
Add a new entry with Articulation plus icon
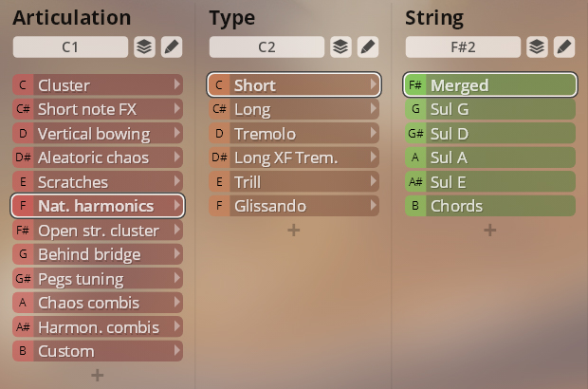pos(98,375)
